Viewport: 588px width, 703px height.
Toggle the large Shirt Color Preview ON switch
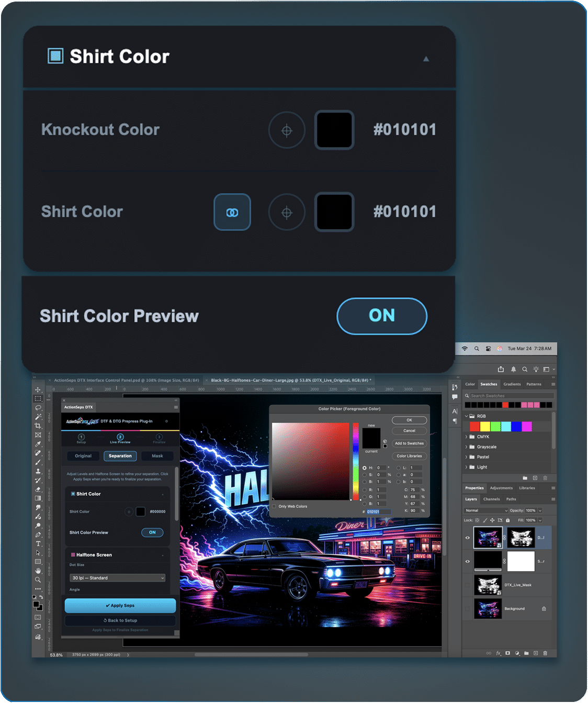[382, 316]
